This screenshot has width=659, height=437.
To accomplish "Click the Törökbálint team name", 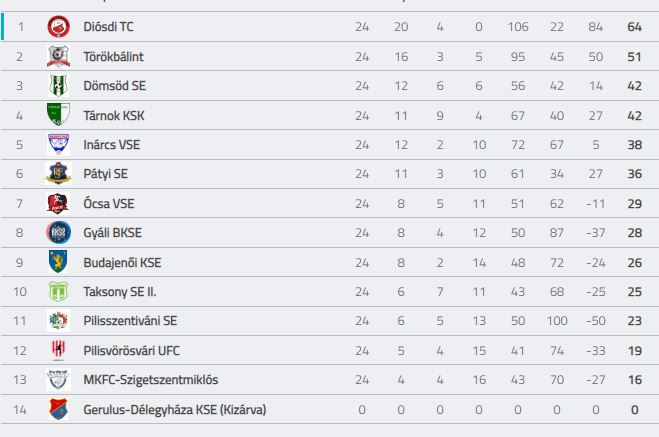I will tap(113, 56).
